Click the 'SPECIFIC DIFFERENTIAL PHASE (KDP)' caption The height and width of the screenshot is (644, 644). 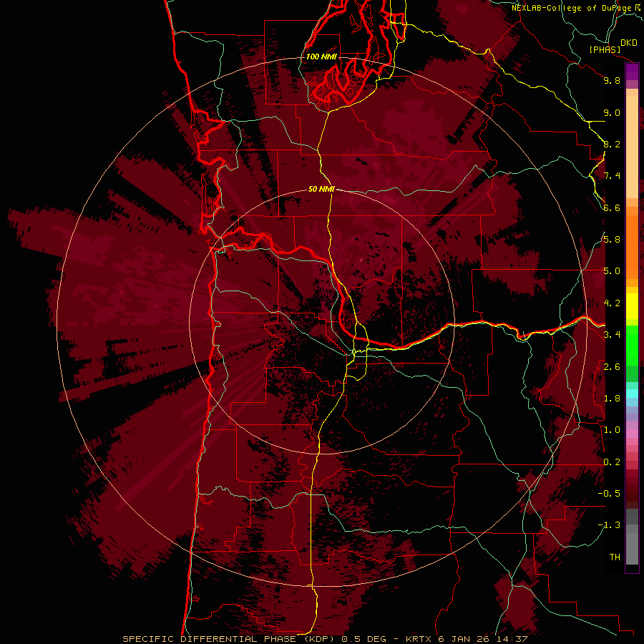[x=227, y=639]
